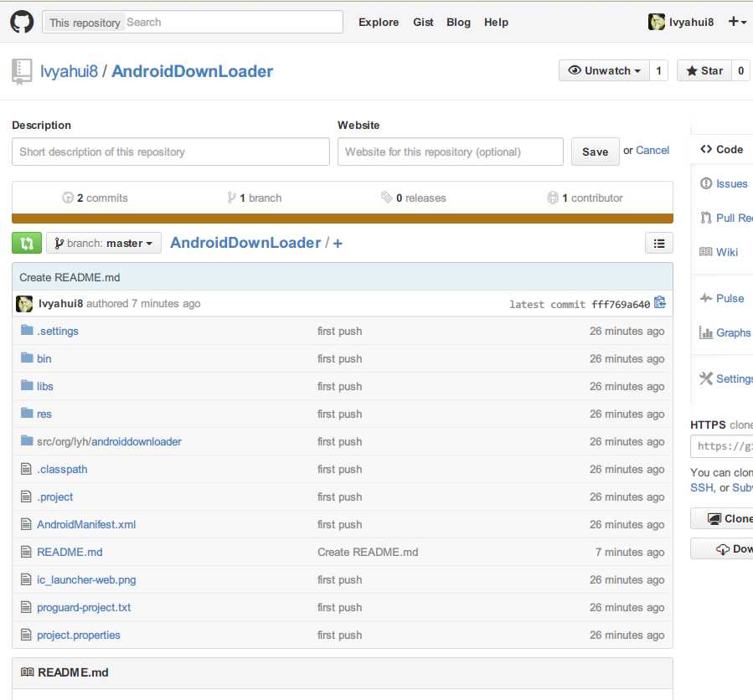Click the 'Create README.md' commit message in the README row
Viewport: 753px width, 700px height.
click(x=368, y=552)
